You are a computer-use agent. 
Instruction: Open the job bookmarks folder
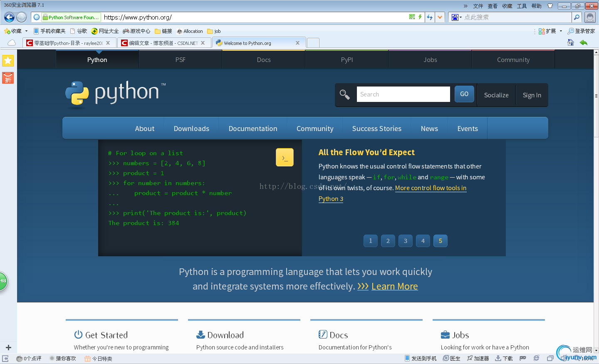click(x=214, y=31)
